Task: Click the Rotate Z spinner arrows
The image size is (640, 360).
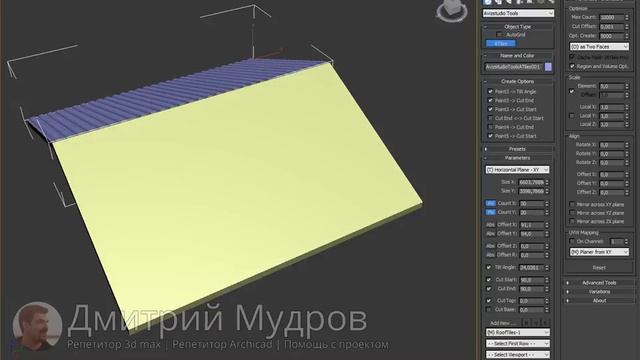Action: 627,163
